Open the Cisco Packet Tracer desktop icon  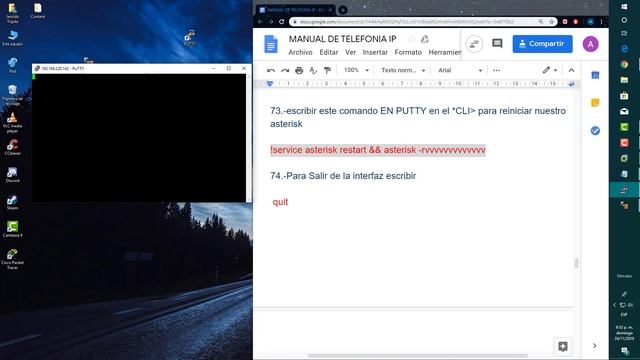pyautogui.click(x=12, y=259)
